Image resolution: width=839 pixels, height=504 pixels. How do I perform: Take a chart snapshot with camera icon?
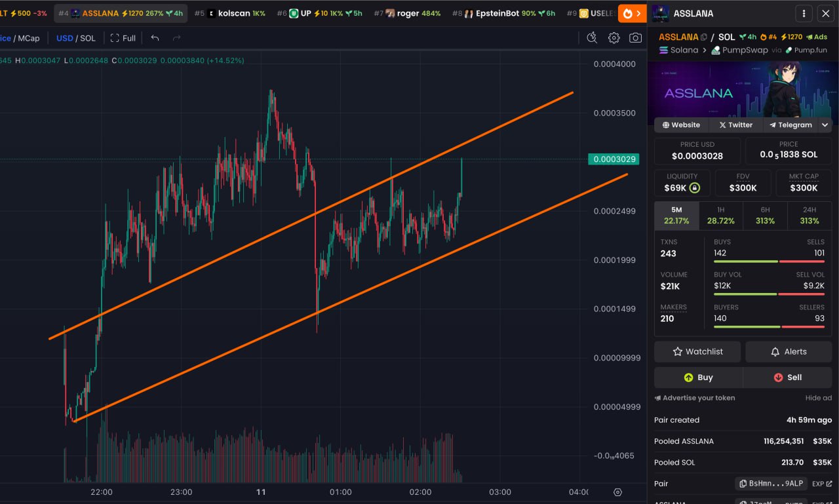pyautogui.click(x=635, y=38)
